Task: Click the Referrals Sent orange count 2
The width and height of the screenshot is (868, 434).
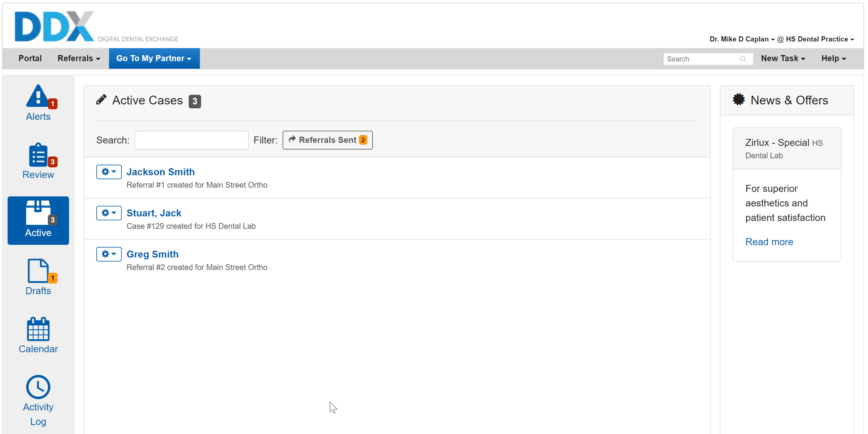Action: [x=363, y=140]
